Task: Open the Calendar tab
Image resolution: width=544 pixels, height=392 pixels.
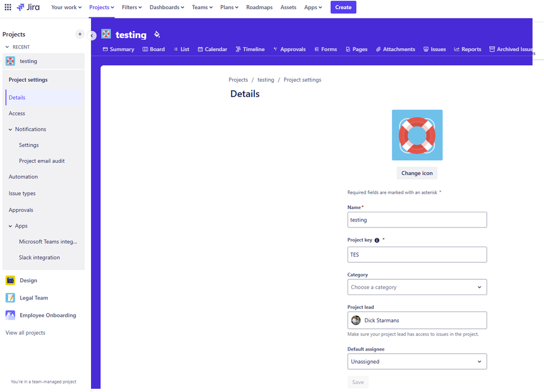Action: pos(212,49)
